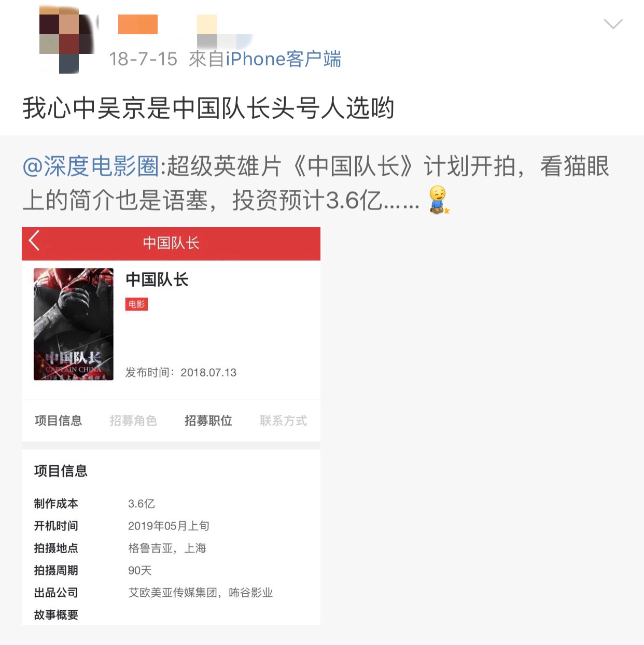
Task: Open the post options chevron at top right
Action: (x=613, y=24)
